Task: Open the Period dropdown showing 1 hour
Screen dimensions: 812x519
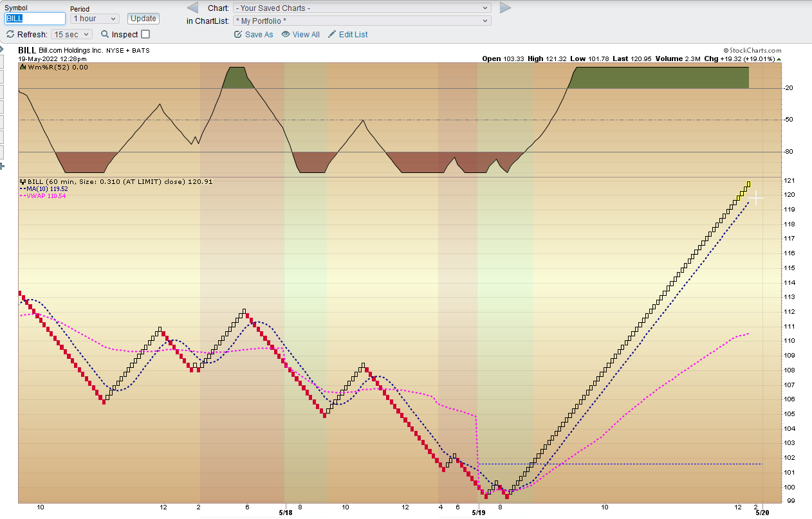Action: pos(95,19)
